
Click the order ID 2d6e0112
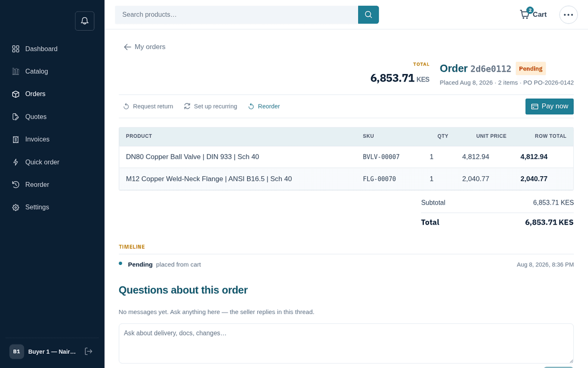[x=490, y=69]
